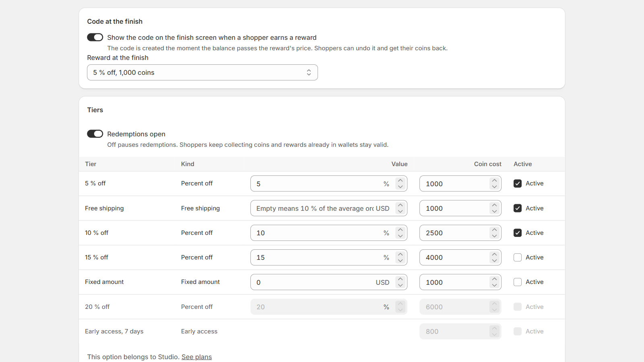Uncheck Active for the 10 % off tier
644x362 pixels.
pyautogui.click(x=518, y=233)
